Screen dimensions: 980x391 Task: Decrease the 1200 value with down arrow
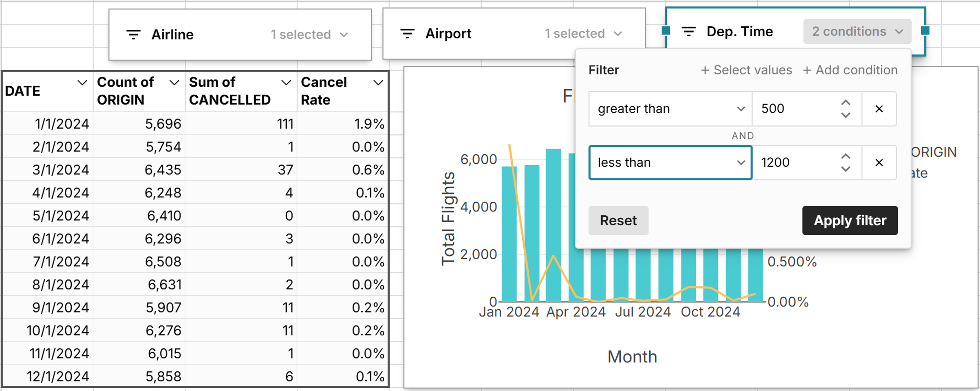coord(845,169)
